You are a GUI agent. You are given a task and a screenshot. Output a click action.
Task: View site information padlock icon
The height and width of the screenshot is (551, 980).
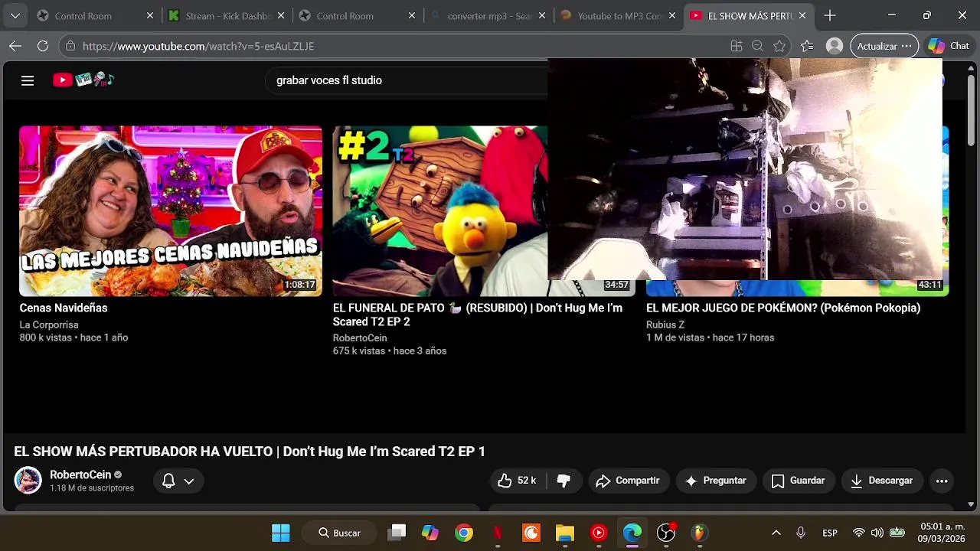70,46
